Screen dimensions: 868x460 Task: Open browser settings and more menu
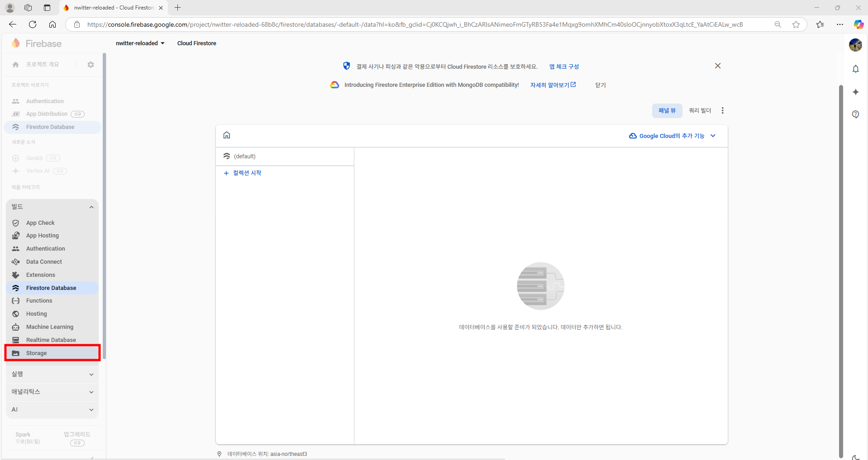(839, 24)
